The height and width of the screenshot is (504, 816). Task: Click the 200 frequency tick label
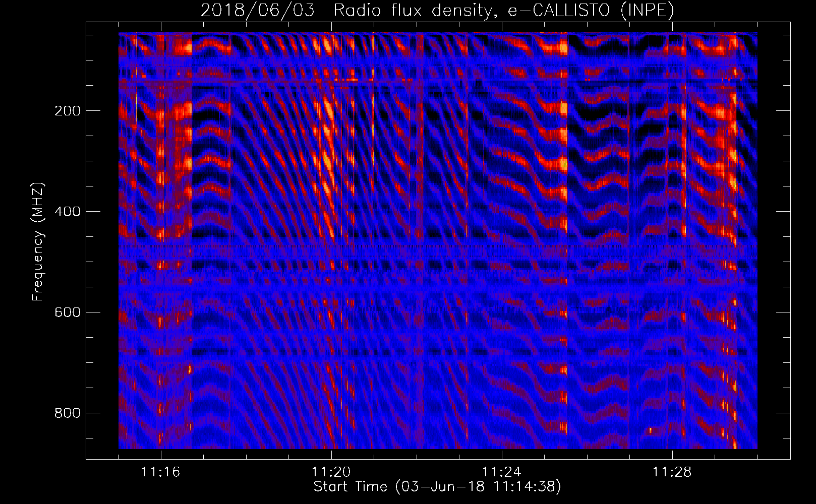point(68,111)
